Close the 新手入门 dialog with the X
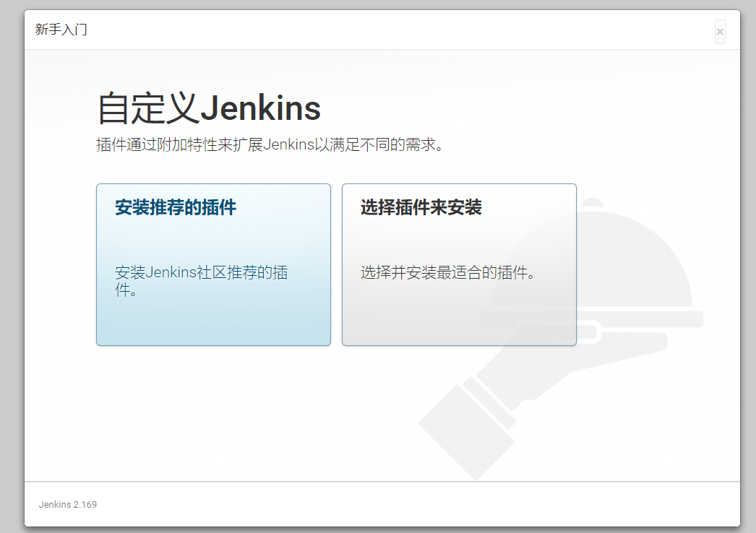 tap(720, 32)
